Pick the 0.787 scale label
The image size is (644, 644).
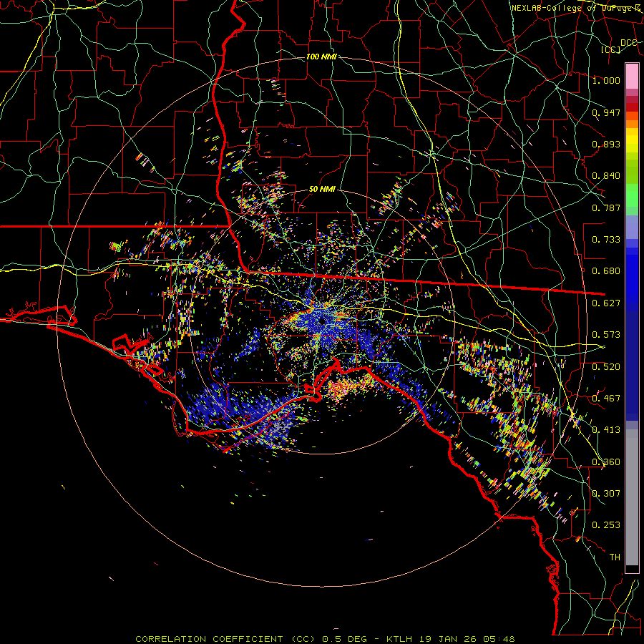(606, 208)
